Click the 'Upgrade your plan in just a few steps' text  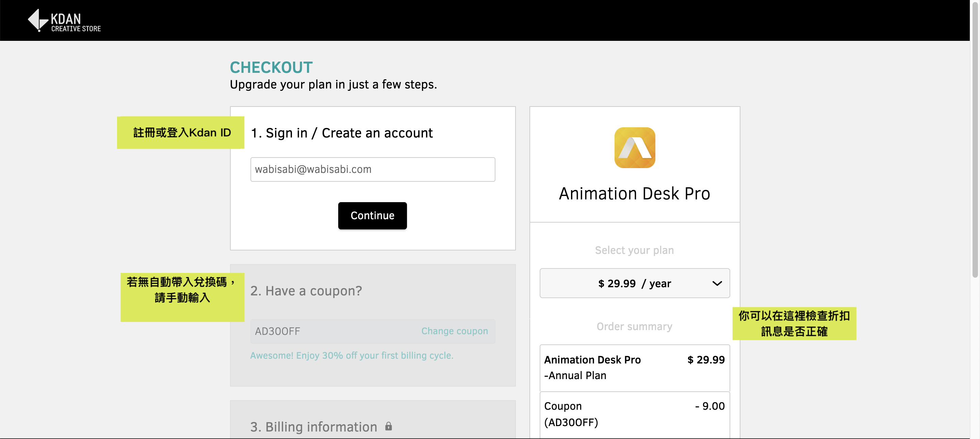333,84
